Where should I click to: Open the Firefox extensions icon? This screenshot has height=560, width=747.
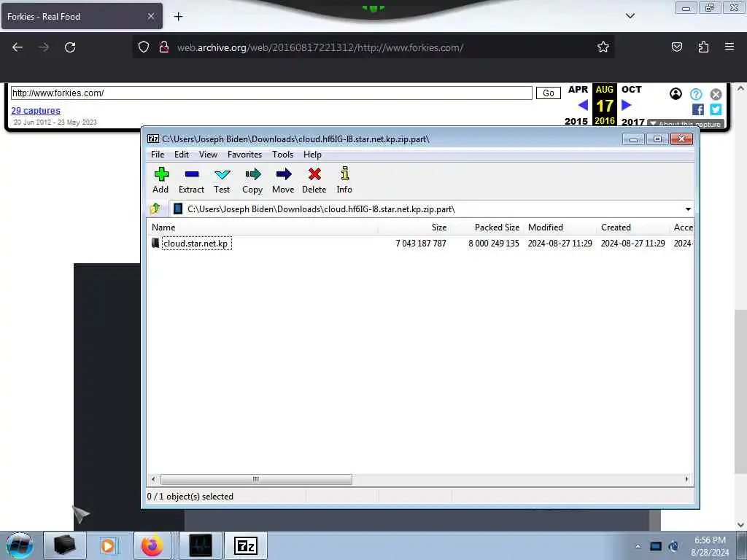click(x=703, y=47)
